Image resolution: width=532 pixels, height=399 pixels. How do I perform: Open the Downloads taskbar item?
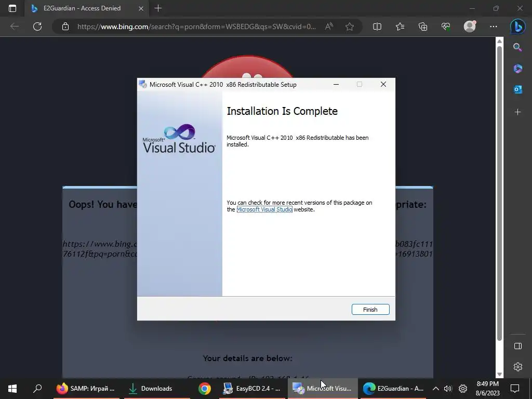point(157,389)
